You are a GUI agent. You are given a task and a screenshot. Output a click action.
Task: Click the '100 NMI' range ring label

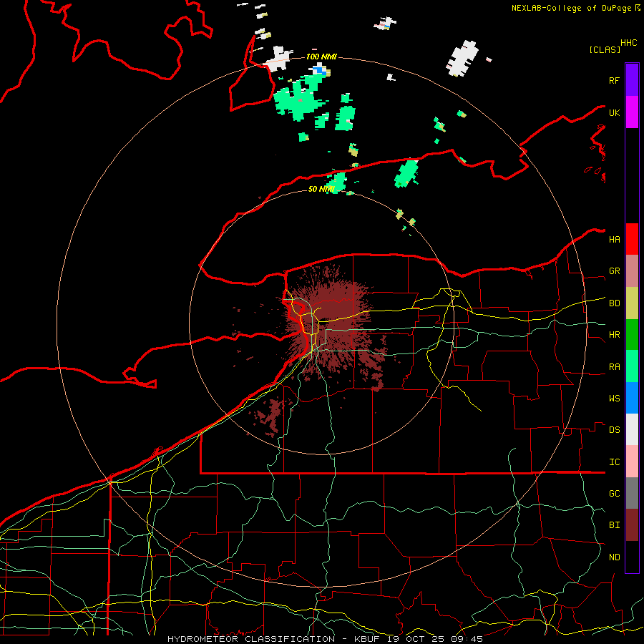pos(321,57)
